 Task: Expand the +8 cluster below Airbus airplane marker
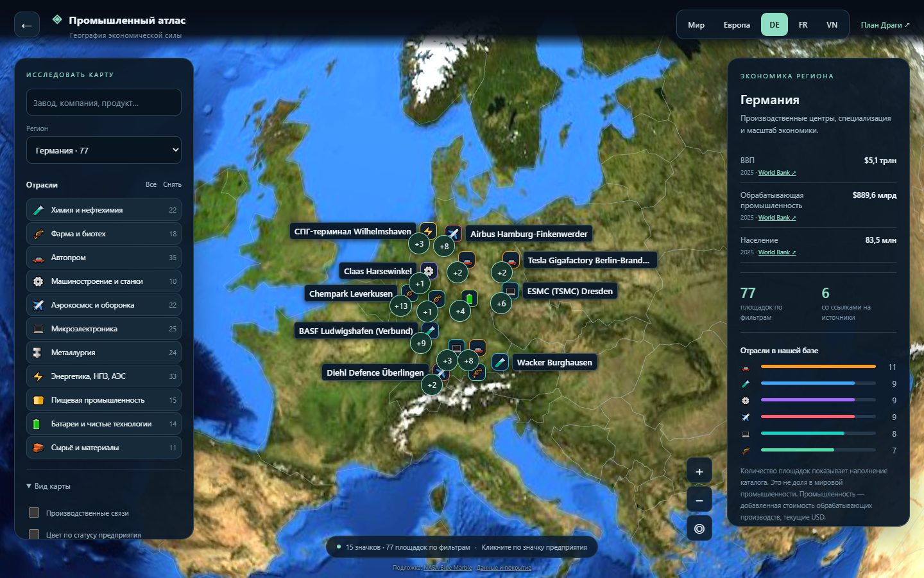pos(444,246)
